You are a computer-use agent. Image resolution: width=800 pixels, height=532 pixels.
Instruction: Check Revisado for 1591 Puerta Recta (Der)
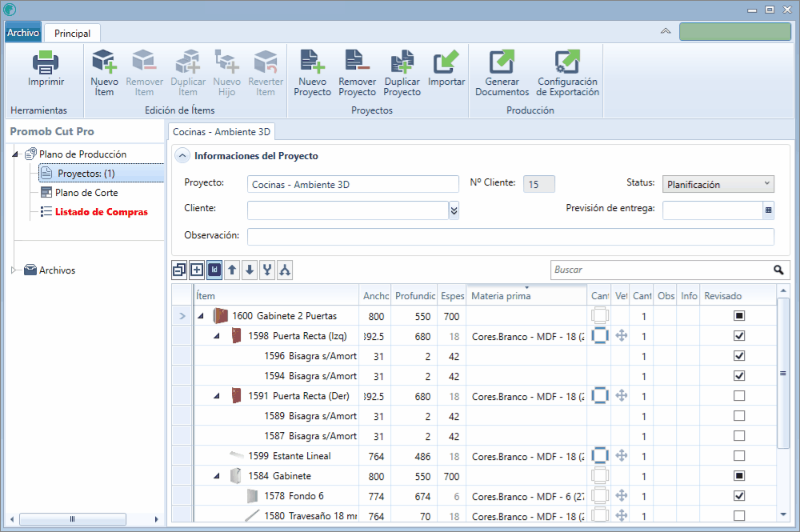point(738,396)
